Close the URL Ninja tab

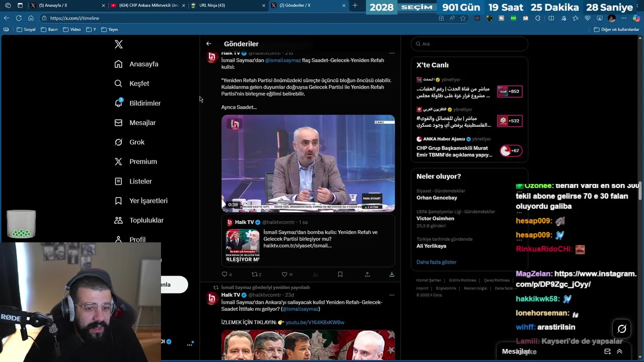264,6
